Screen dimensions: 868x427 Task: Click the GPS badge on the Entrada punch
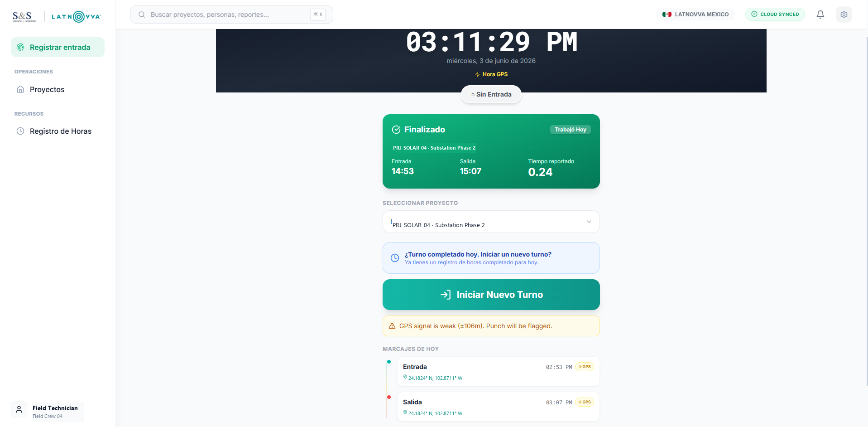click(x=585, y=367)
